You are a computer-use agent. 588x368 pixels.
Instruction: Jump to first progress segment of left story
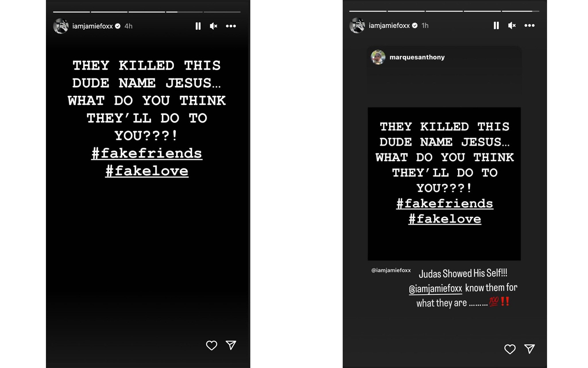71,12
